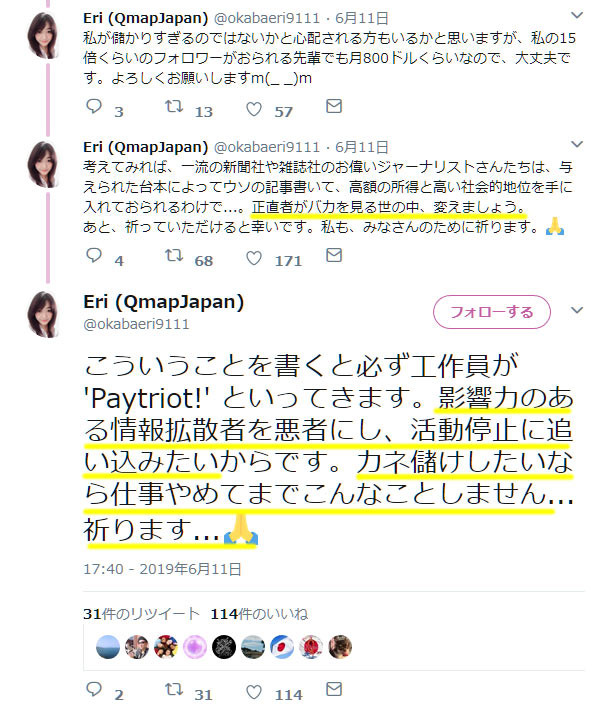View the 114件のいいね list
The width and height of the screenshot is (606, 717).
pos(259,614)
